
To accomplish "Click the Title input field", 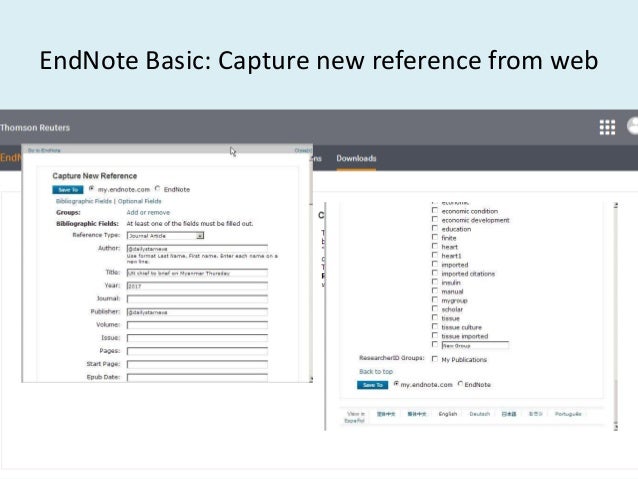I will point(197,273).
